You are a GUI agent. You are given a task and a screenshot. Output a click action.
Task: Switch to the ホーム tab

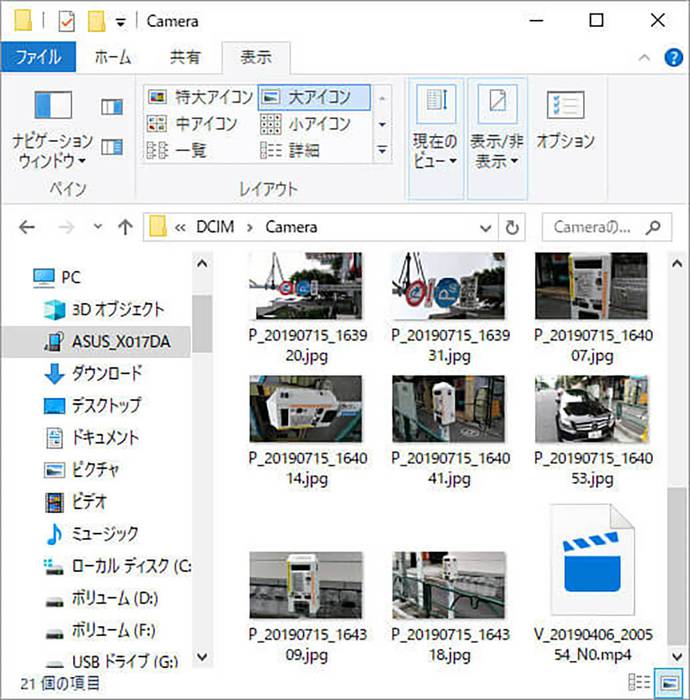click(x=113, y=57)
